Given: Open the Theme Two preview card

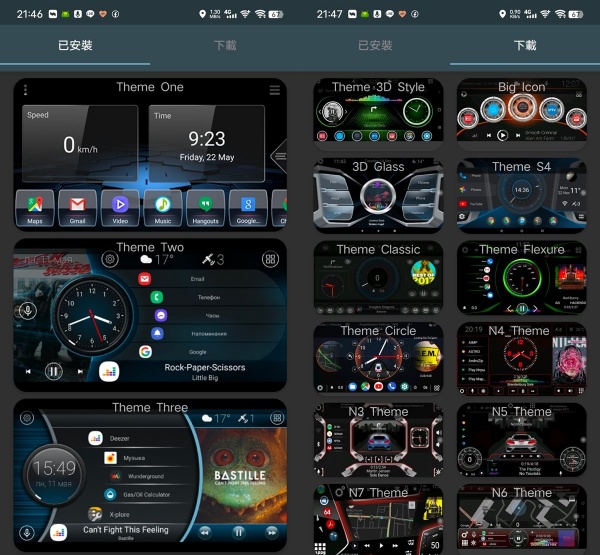Looking at the screenshot, I should [150, 315].
